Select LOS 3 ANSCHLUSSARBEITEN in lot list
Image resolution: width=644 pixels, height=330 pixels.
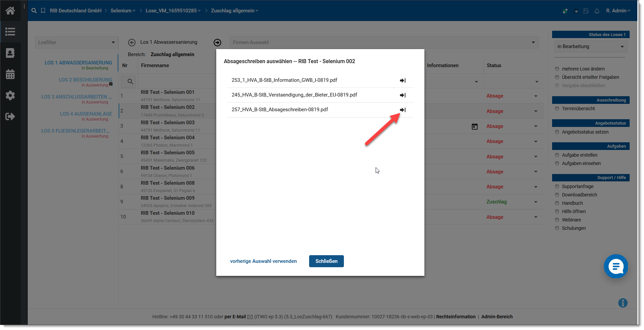pos(77,97)
